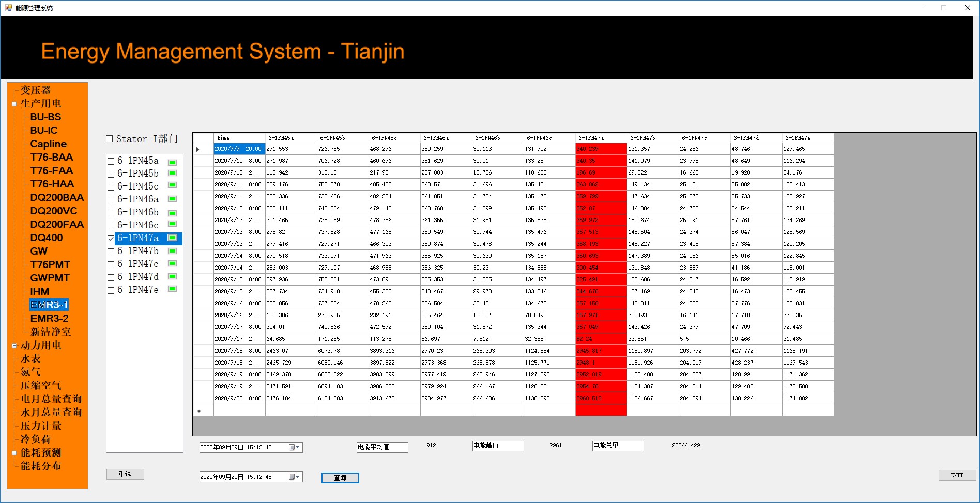
Task: Select BU-BS in the tree
Action: [x=45, y=117]
